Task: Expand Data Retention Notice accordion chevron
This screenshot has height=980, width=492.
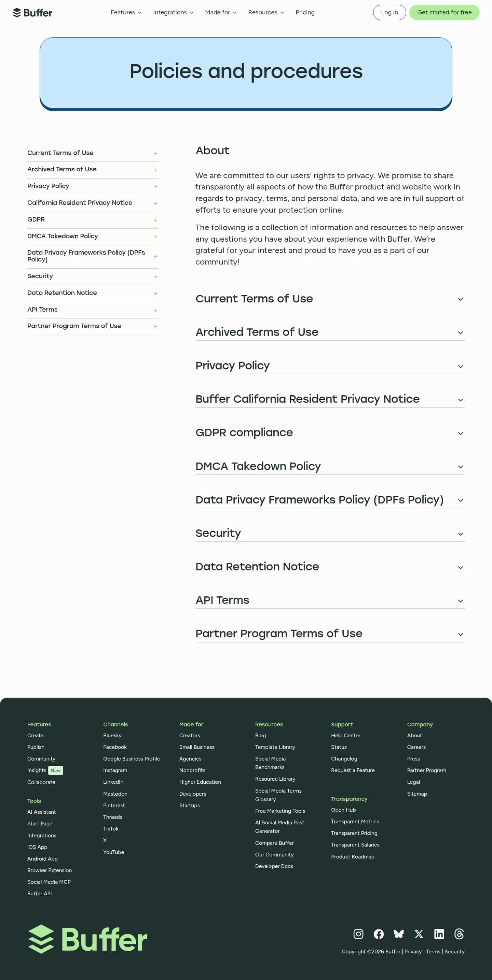Action: point(460,568)
